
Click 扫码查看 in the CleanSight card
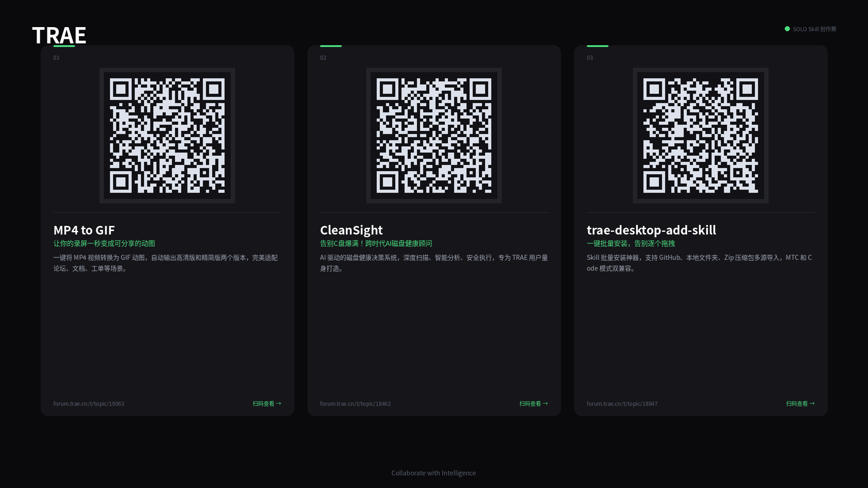pos(533,404)
